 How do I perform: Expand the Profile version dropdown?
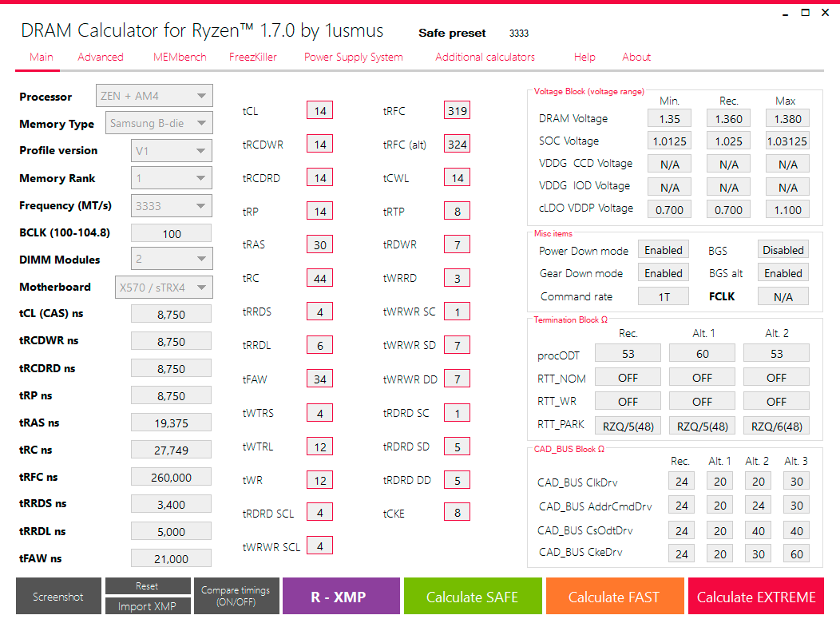(x=172, y=151)
